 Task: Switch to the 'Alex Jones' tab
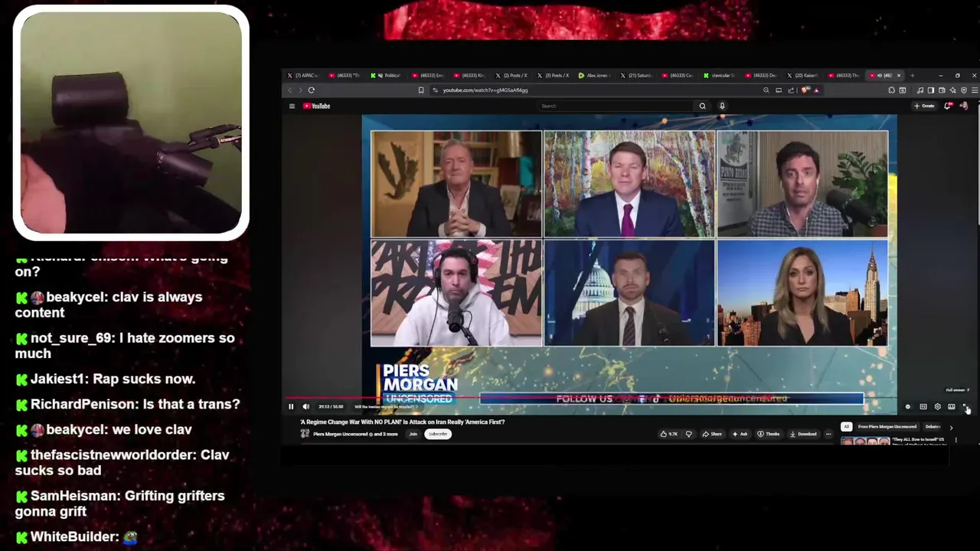click(x=595, y=75)
